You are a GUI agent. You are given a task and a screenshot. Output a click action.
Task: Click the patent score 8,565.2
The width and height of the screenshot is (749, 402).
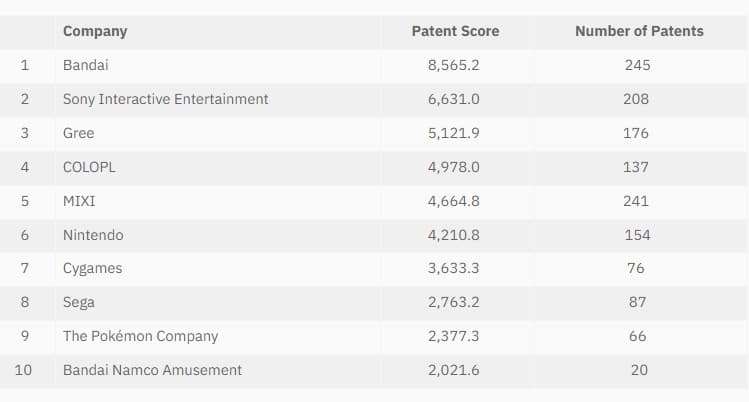coord(454,65)
